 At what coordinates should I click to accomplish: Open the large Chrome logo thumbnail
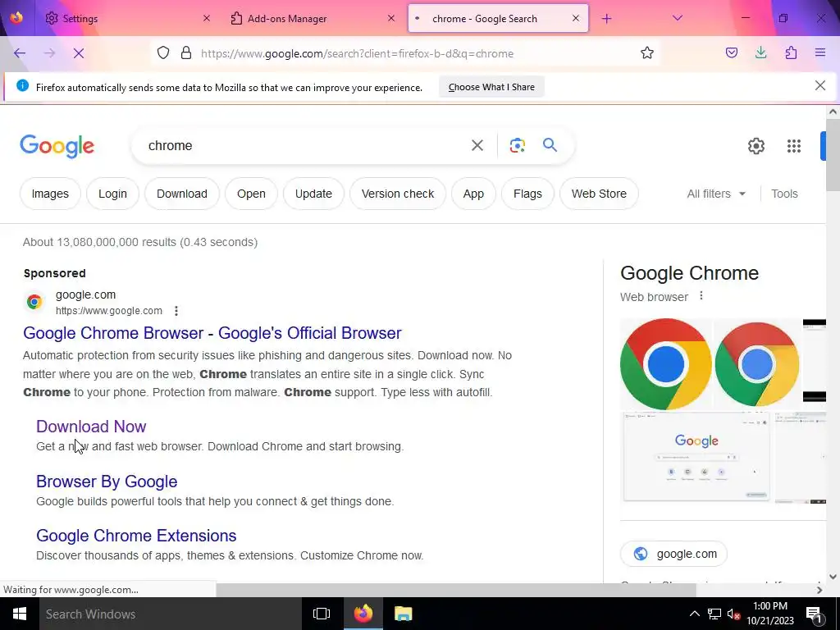(x=666, y=364)
